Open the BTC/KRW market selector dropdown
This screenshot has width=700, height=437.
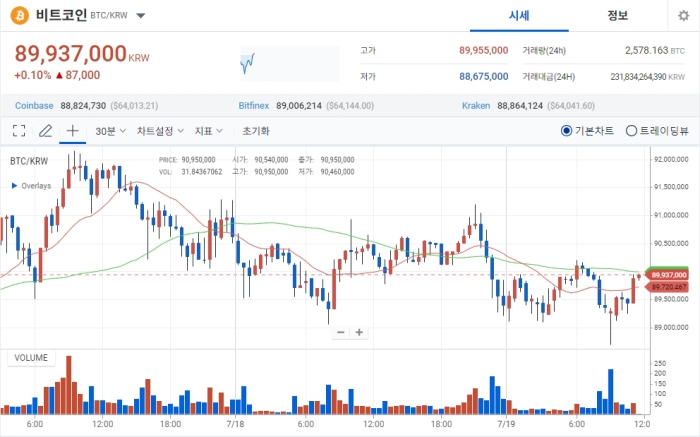coord(140,17)
